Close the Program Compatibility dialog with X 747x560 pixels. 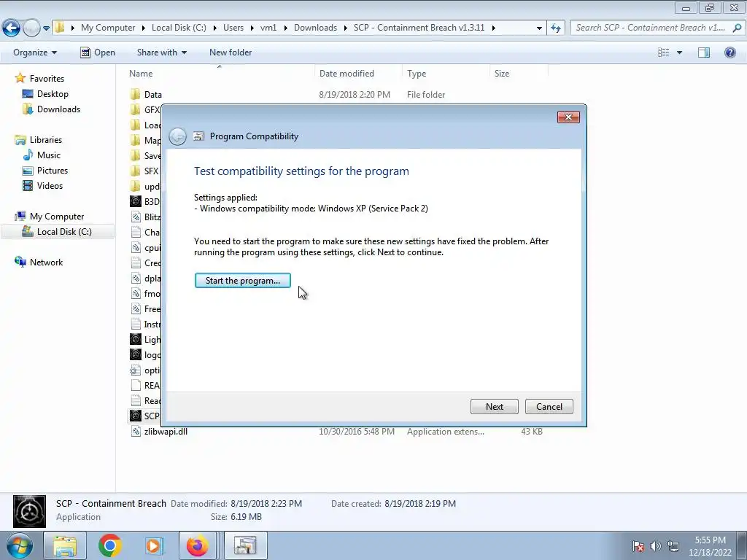(568, 117)
